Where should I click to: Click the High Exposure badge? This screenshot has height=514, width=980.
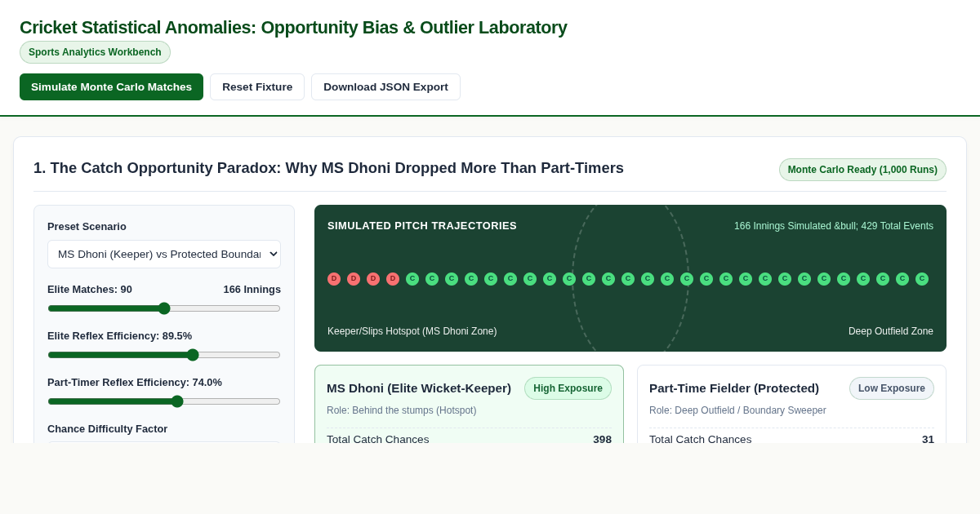click(568, 388)
